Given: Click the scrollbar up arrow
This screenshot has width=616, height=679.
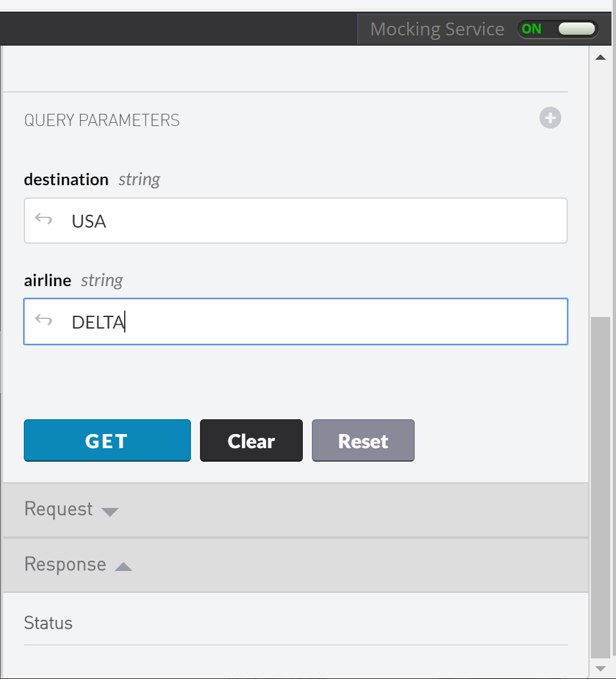Looking at the screenshot, I should point(601,58).
